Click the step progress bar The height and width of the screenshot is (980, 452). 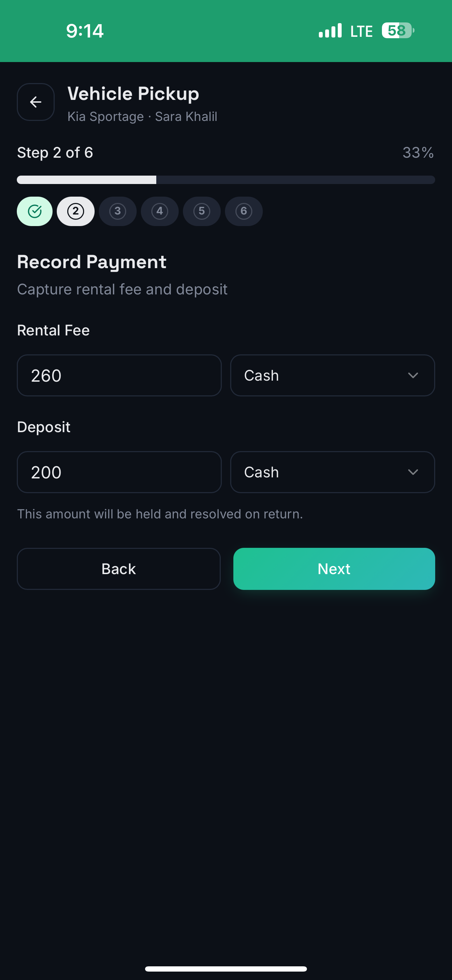point(226,179)
